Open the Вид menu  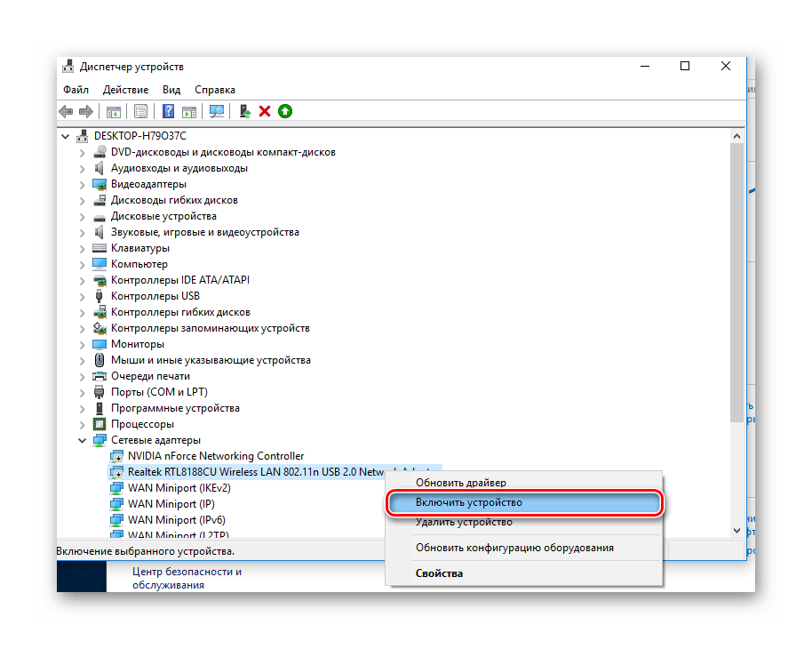[171, 90]
